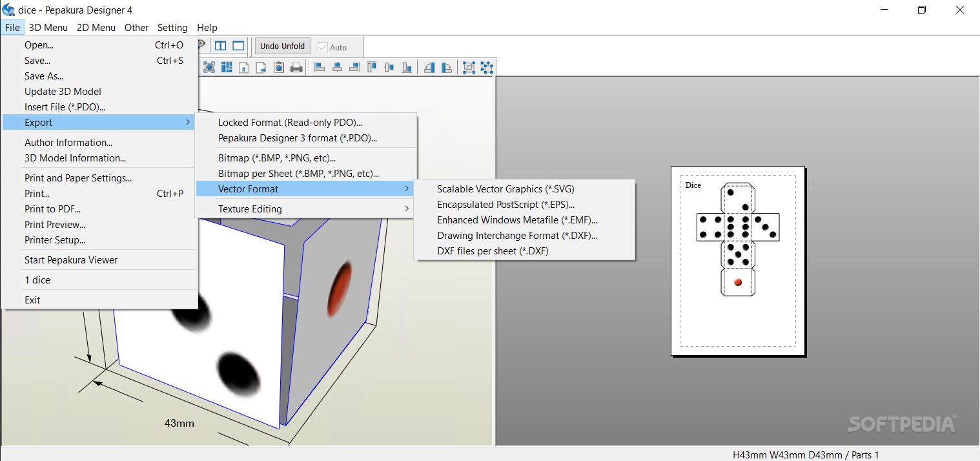This screenshot has height=461, width=980.
Task: Align selected parts to top edge
Action: coord(372,67)
